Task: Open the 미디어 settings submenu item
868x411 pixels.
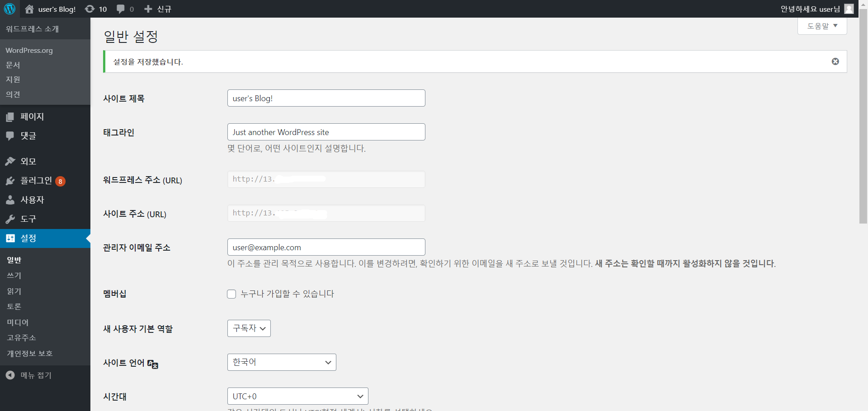Action: (x=18, y=322)
